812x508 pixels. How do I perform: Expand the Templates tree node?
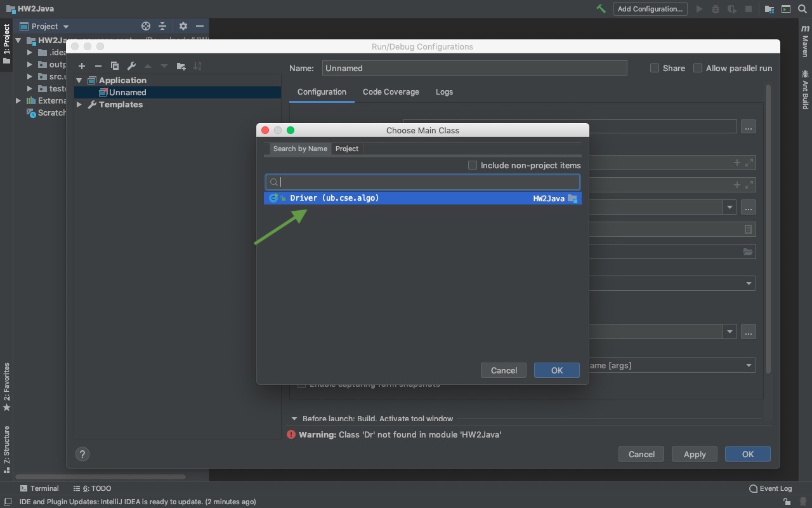79,105
